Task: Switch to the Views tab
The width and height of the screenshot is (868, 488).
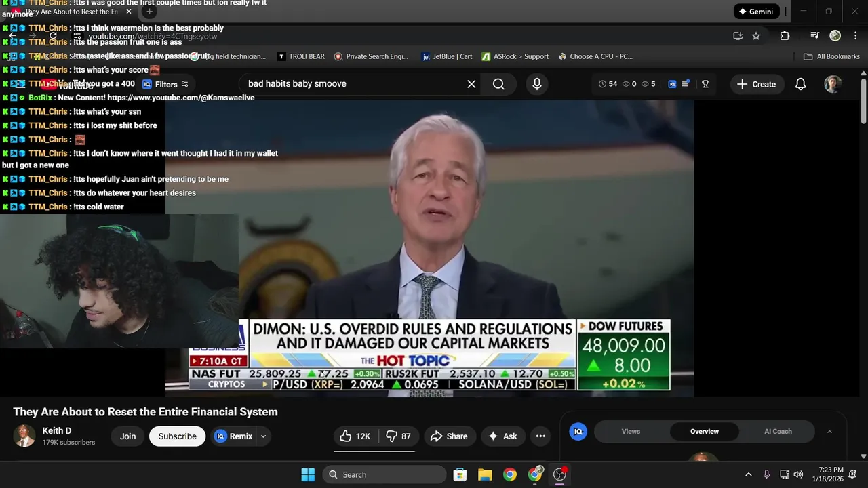Action: pos(631,431)
